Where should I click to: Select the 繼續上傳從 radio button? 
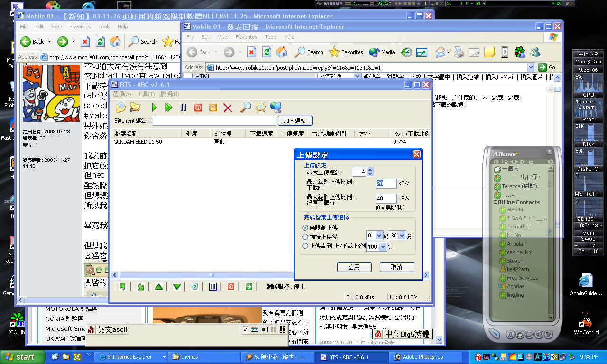click(x=305, y=237)
